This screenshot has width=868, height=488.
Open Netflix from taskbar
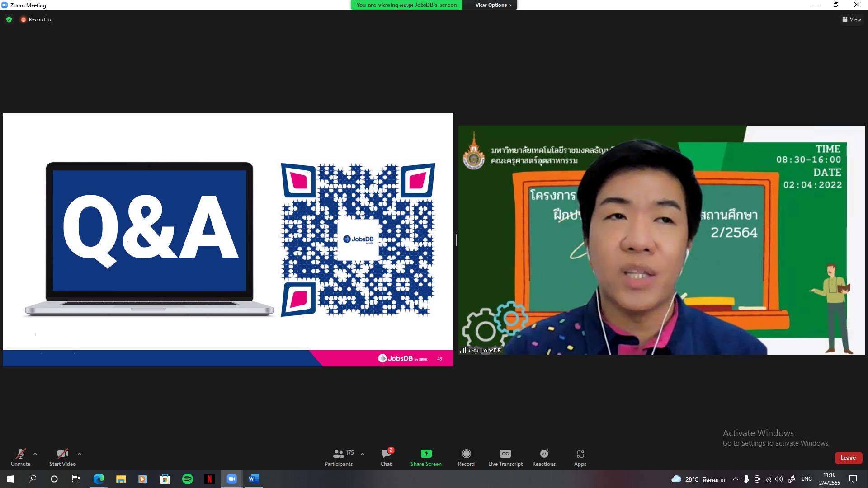coord(209,479)
